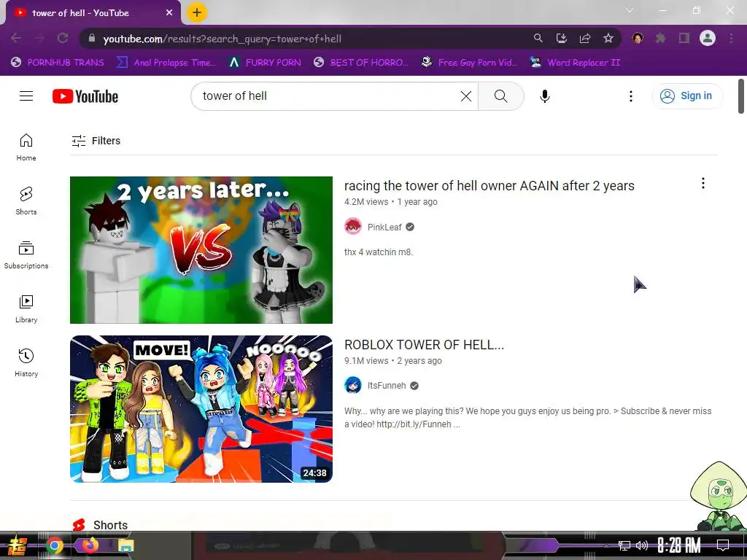Open network status in system tray
Viewport: 747px width, 560px height.
(x=624, y=545)
